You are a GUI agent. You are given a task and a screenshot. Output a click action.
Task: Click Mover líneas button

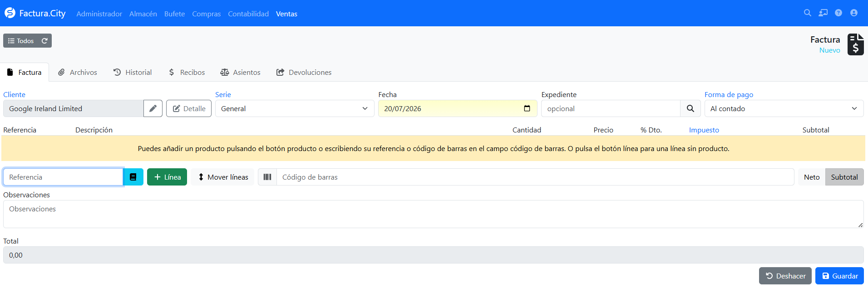(x=222, y=177)
